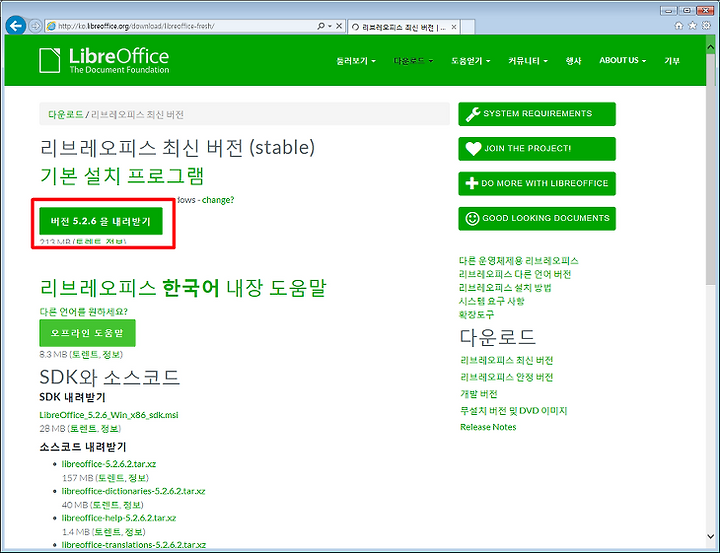Click the 버전 5.2.6 을 내려받기 download button
Screen dimensions: 720x553
(101, 221)
